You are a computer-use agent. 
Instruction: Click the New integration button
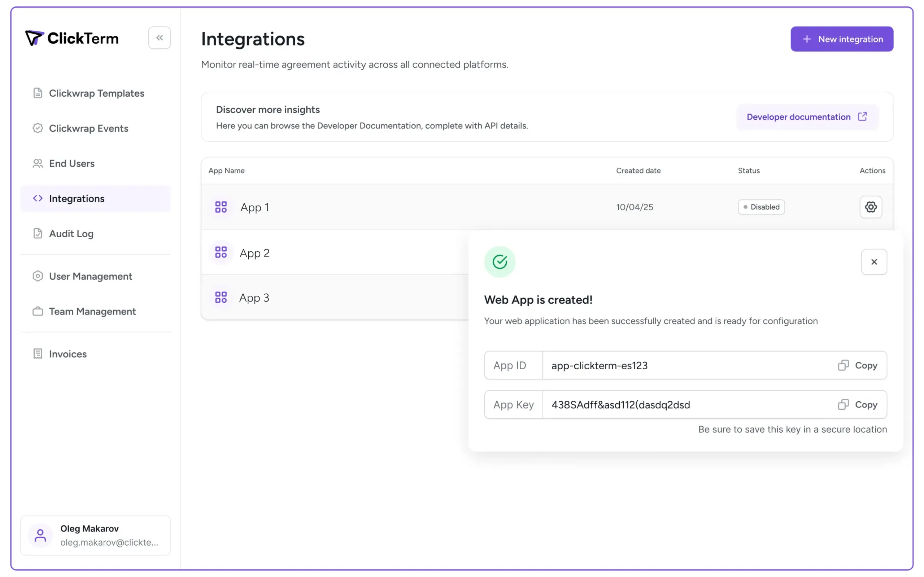tap(842, 39)
